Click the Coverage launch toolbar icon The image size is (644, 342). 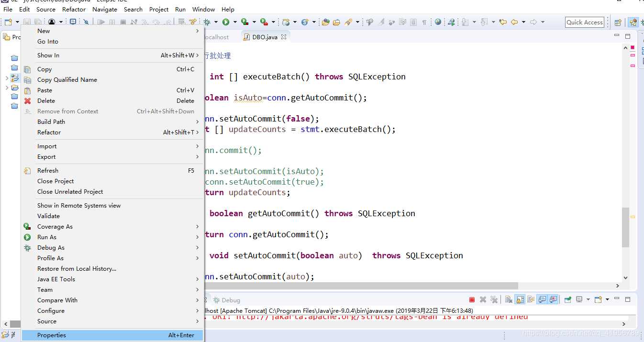pos(244,22)
